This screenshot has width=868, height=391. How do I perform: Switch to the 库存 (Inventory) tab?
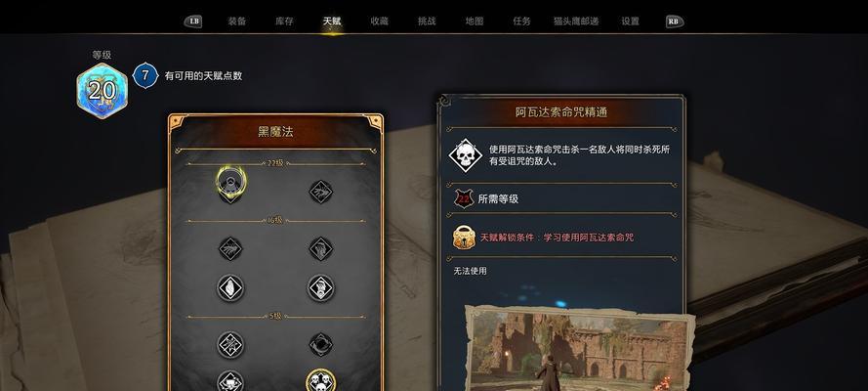point(284,22)
